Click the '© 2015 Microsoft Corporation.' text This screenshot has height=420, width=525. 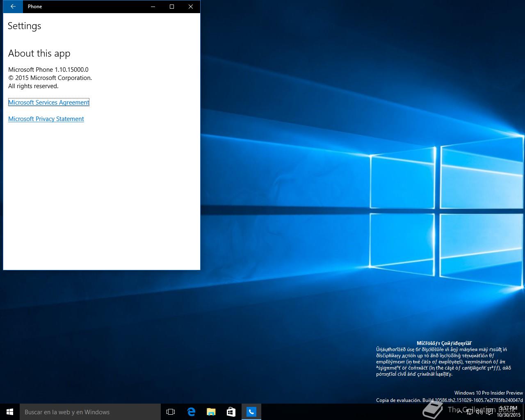[x=50, y=78]
